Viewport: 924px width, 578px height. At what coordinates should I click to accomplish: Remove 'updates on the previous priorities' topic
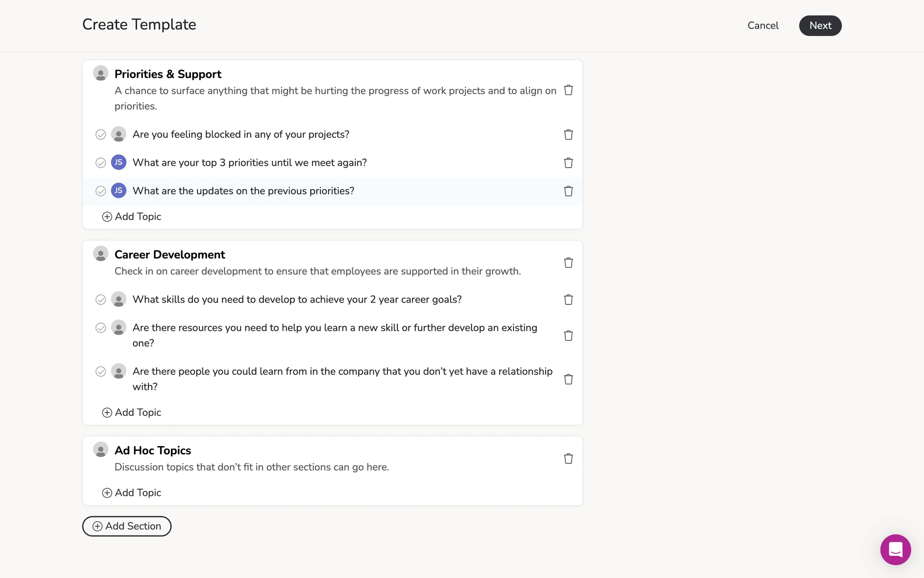568,191
